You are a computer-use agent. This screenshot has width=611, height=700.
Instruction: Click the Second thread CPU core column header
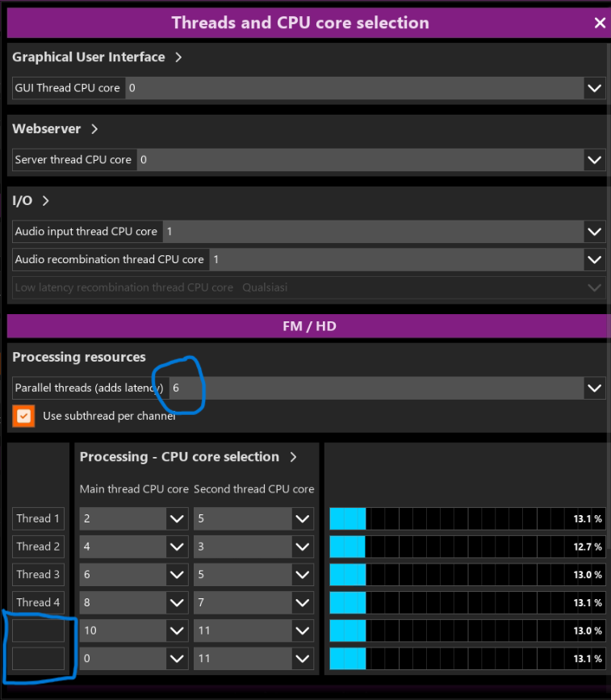(254, 489)
